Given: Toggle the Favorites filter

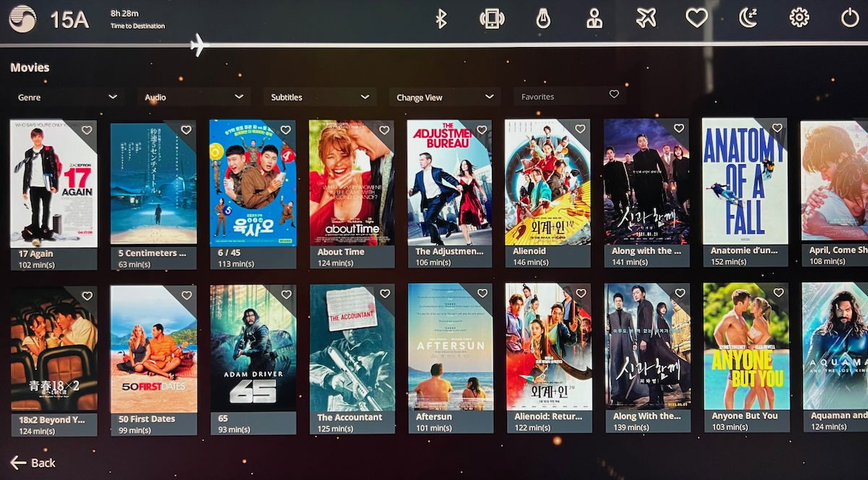Looking at the screenshot, I should point(570,96).
